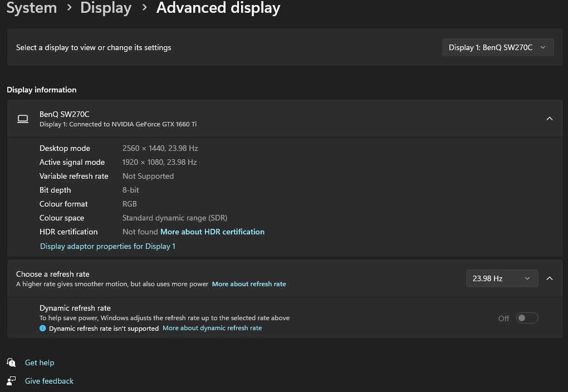Click the BenQ SW270C title in the display card
The width and height of the screenshot is (568, 392).
(x=65, y=114)
